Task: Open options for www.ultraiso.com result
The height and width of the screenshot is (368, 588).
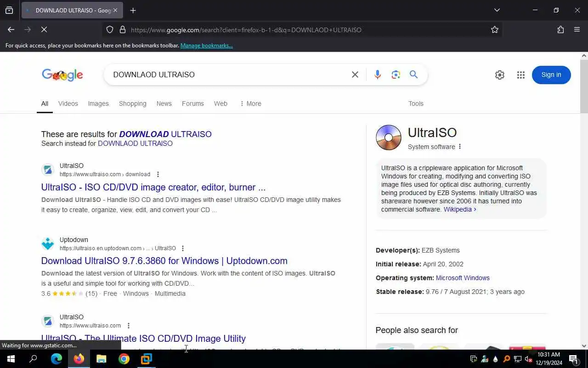Action: coord(129,326)
